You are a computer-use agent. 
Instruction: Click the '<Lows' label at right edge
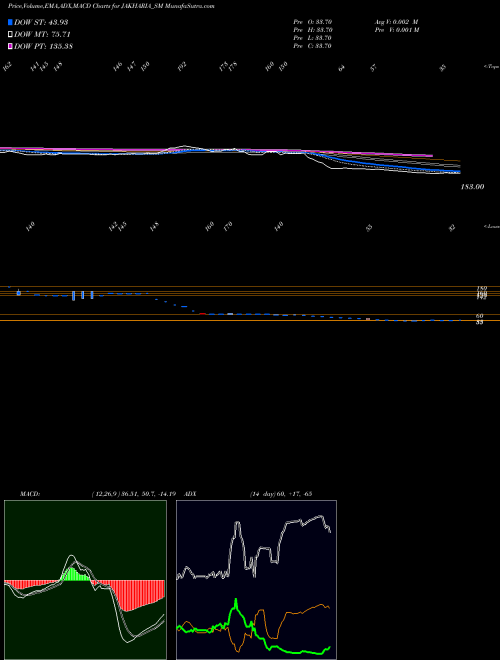tap(491, 226)
